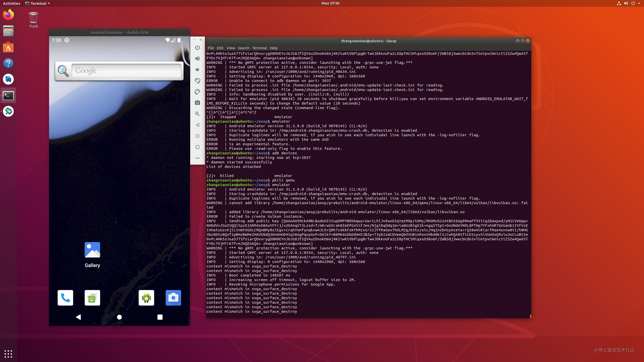Rotate emulator screen counterclockwise

[197, 81]
